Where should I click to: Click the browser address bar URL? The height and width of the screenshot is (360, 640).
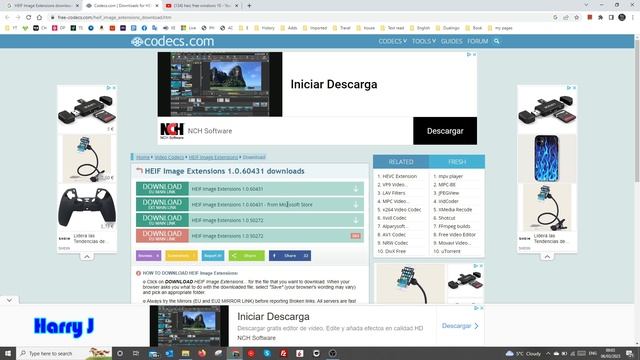tap(115, 18)
